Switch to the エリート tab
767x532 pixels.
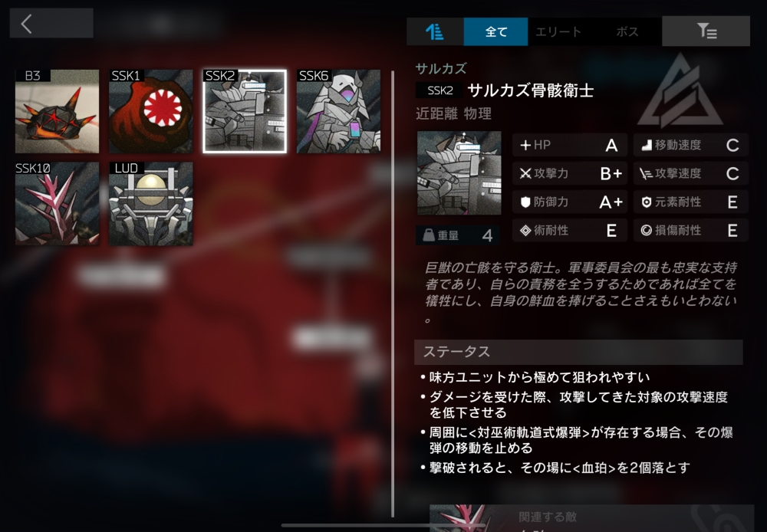tap(558, 31)
